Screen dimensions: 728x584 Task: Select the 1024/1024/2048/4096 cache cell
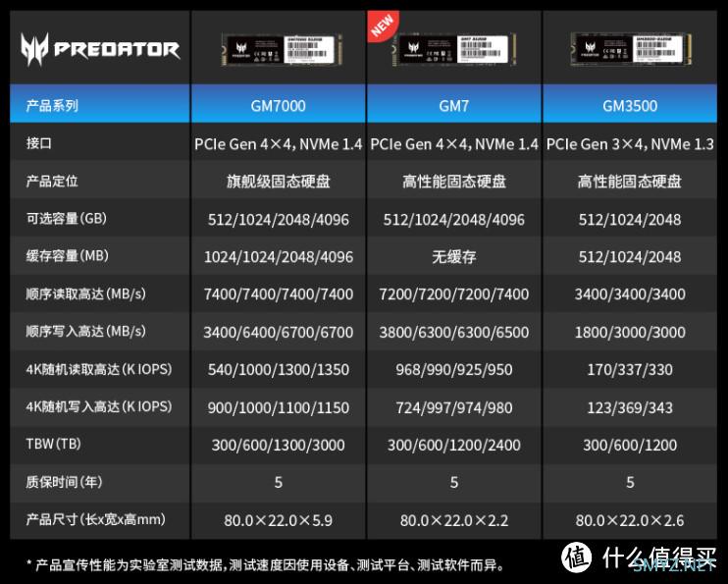pos(278,257)
